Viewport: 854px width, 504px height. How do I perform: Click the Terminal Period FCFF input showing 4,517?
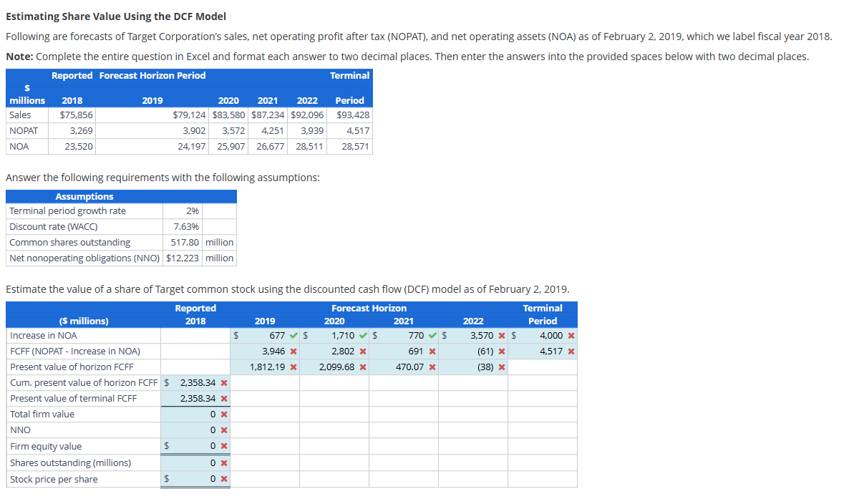[x=543, y=352]
